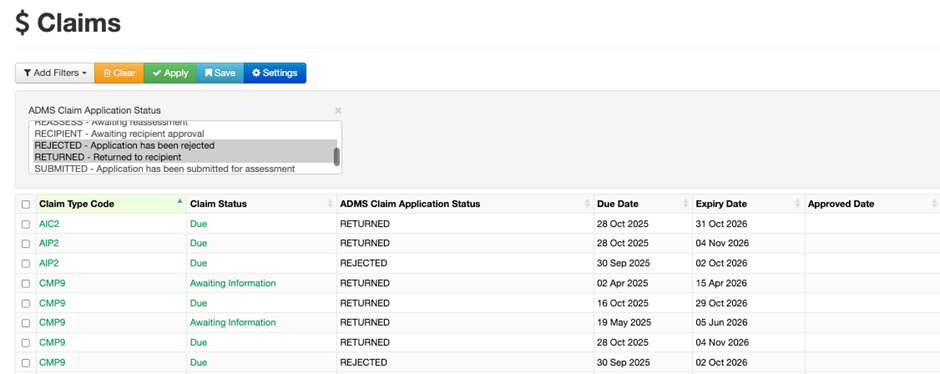
Task: Toggle the select-all checkbox in table header
Action: tap(26, 204)
